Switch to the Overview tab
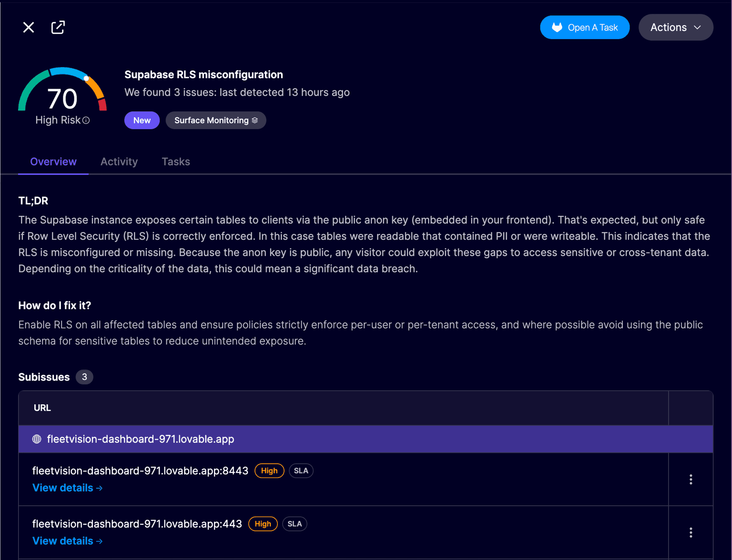The height and width of the screenshot is (560, 732). (53, 162)
